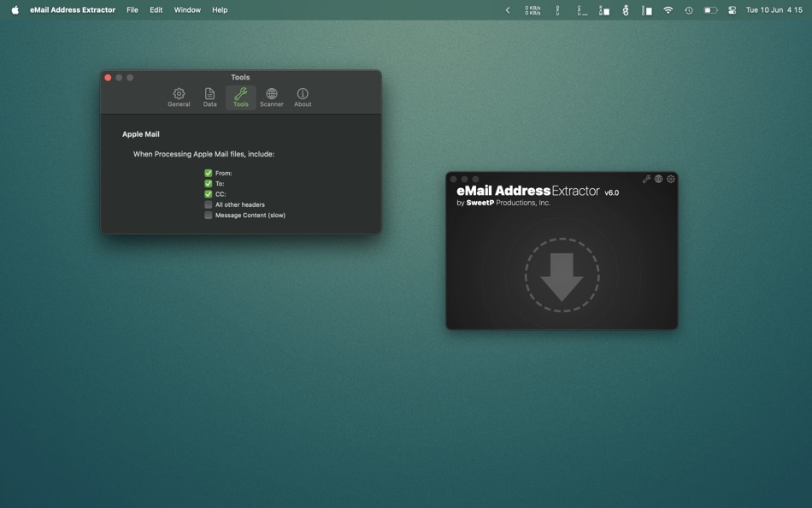This screenshot has width=812, height=508.
Task: Uncheck the From: header checkbox
Action: click(x=209, y=173)
